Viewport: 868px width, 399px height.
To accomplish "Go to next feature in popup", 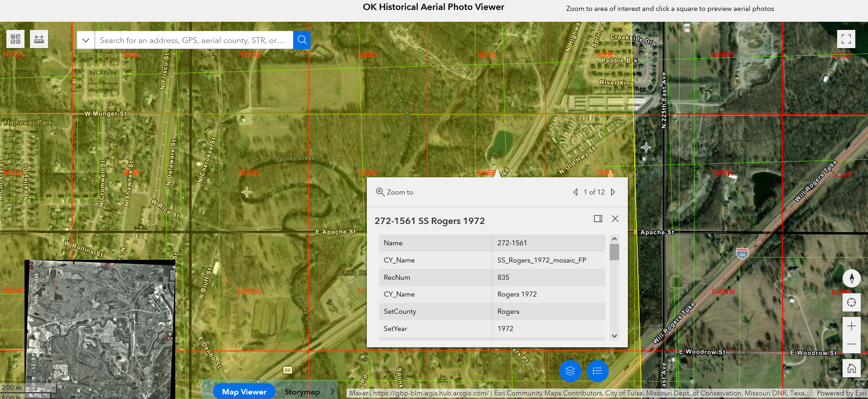I will 613,192.
